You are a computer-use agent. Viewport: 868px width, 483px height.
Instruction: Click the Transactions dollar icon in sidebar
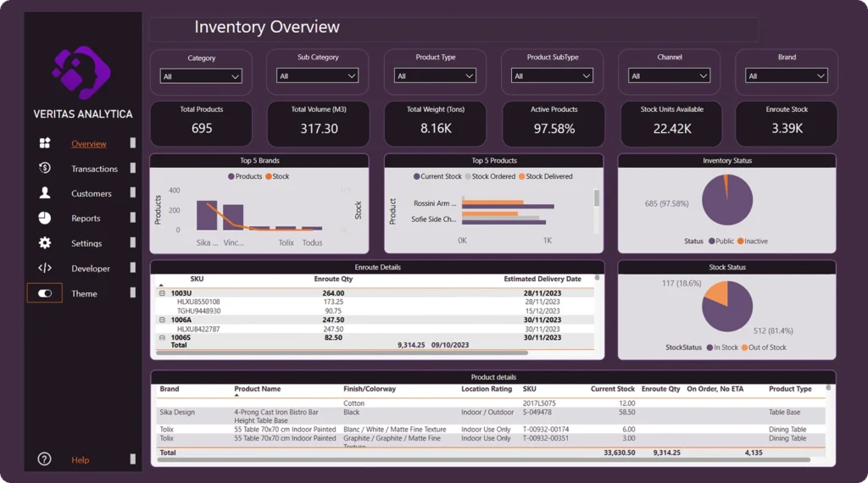pyautogui.click(x=45, y=169)
